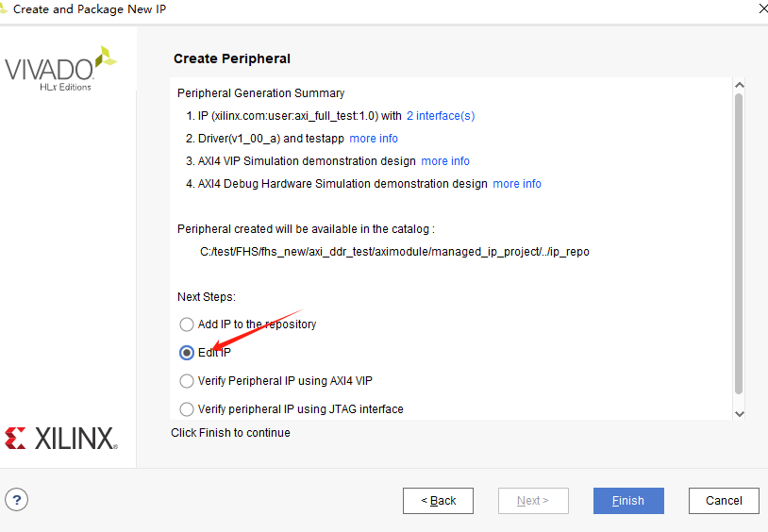This screenshot has width=768, height=532.
Task: Click the Next Steps: label
Action: (207, 297)
